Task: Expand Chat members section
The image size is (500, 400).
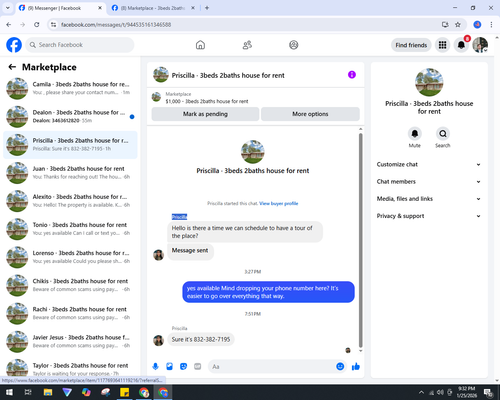Action: point(429,182)
